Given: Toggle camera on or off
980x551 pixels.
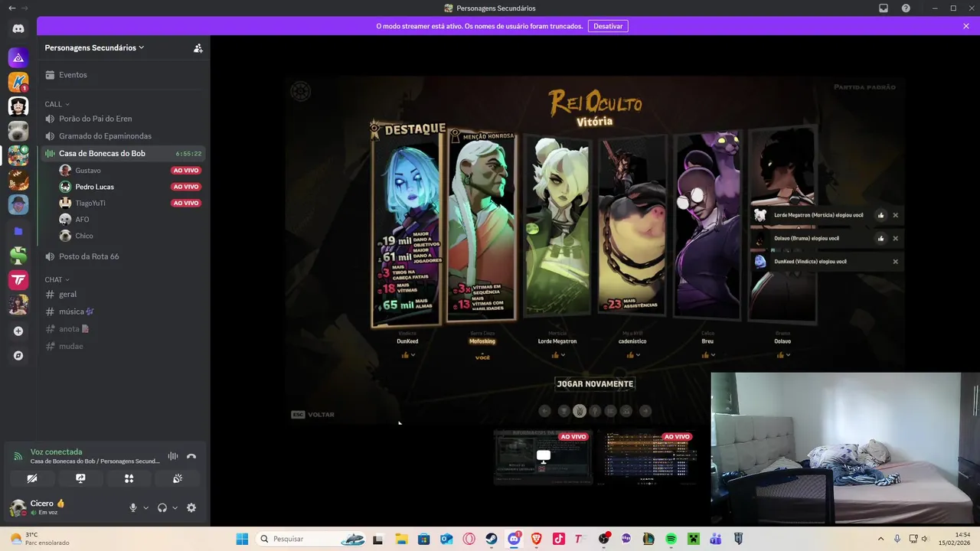Looking at the screenshot, I should (x=31, y=478).
